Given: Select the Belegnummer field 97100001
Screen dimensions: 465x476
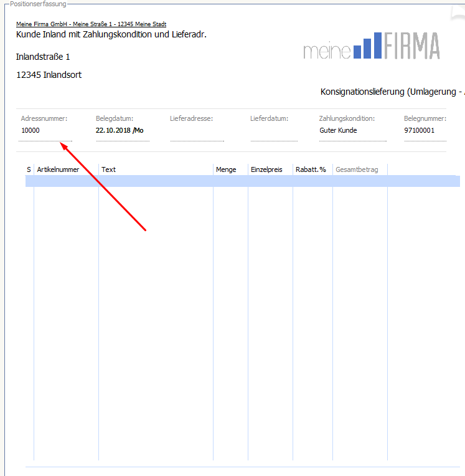Looking at the screenshot, I should [425, 131].
